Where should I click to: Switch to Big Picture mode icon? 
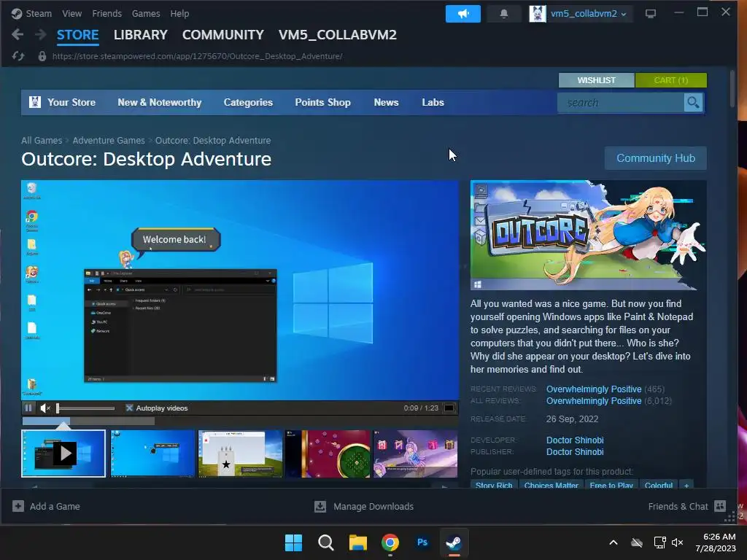click(650, 13)
